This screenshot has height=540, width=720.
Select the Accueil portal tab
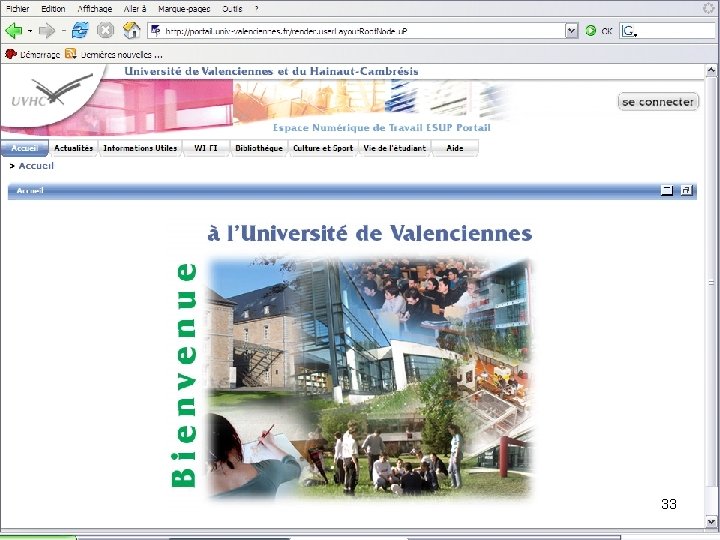pyautogui.click(x=24, y=148)
